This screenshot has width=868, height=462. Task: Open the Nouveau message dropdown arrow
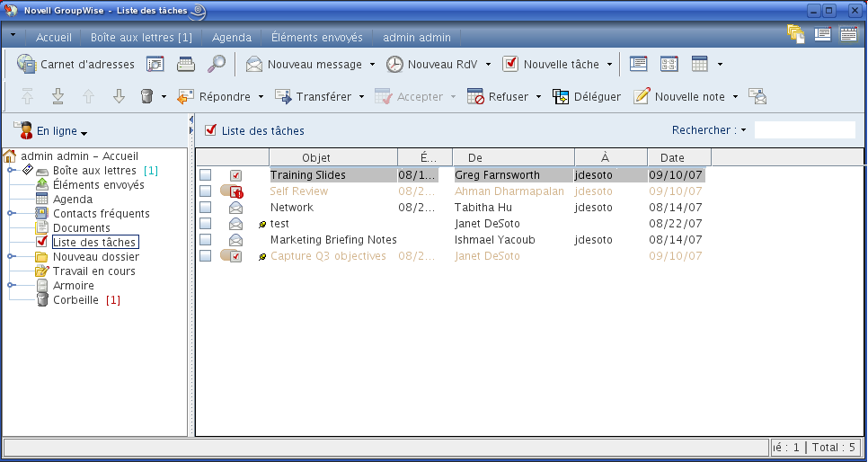pyautogui.click(x=372, y=64)
